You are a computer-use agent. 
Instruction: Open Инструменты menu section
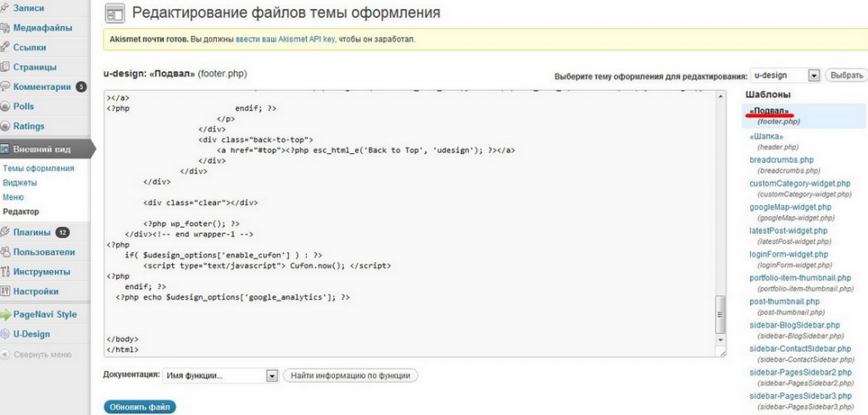(42, 272)
